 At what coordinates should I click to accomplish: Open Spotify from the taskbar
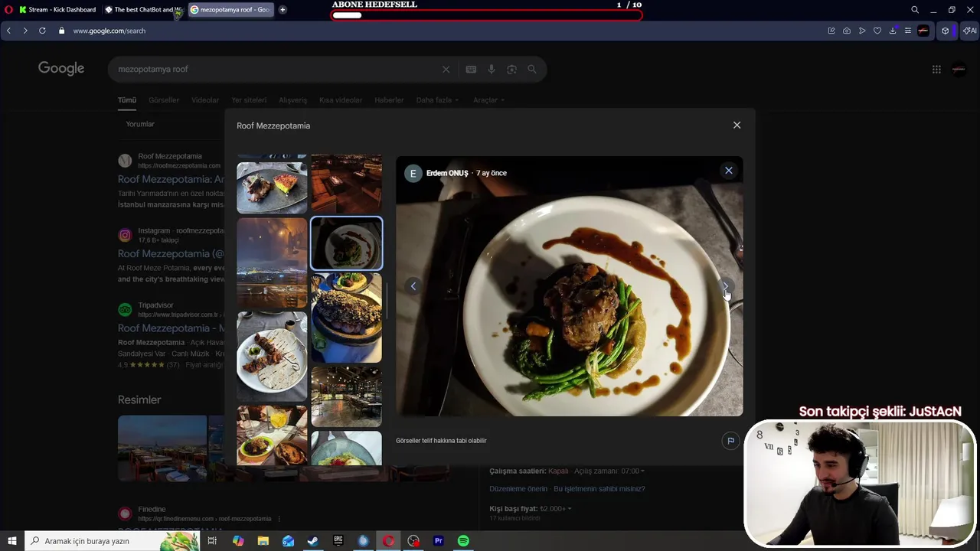(x=463, y=541)
